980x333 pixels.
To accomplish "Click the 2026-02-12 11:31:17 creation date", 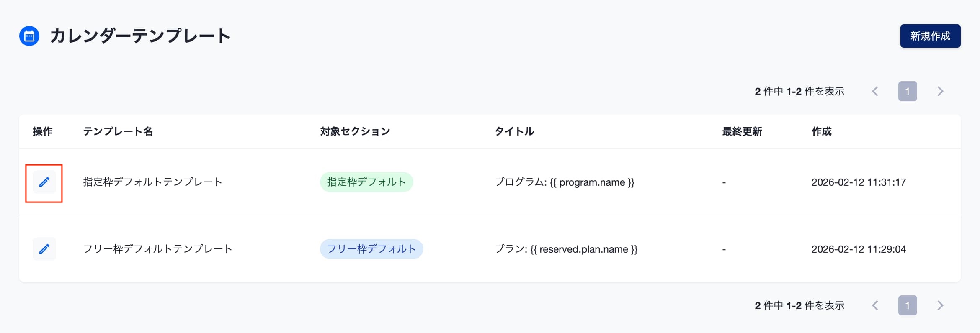I will (x=859, y=182).
